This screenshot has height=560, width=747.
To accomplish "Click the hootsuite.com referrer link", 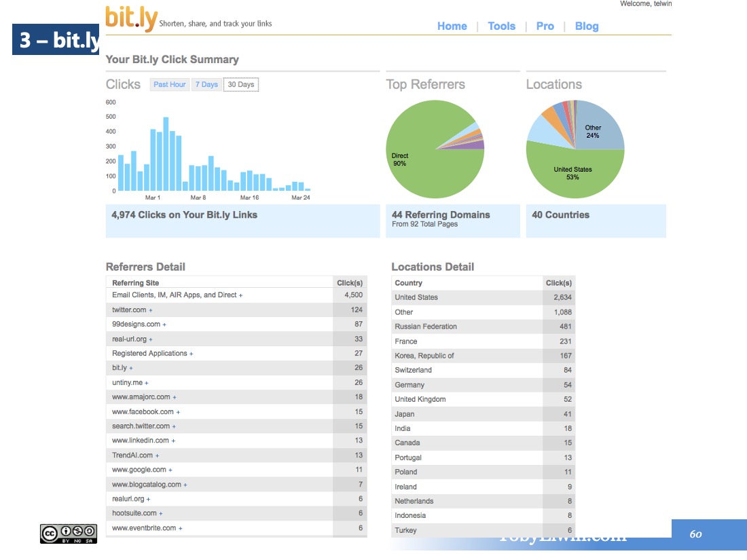I will click(x=134, y=513).
